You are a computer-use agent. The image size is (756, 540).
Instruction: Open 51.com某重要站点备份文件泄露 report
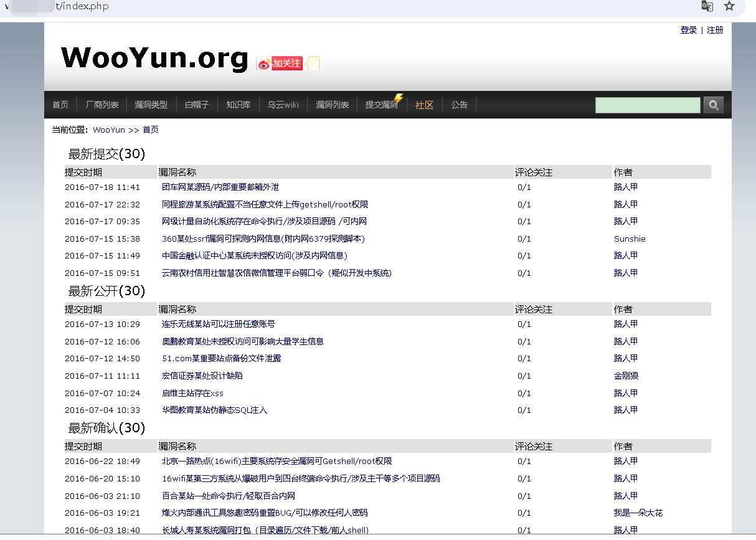point(222,359)
